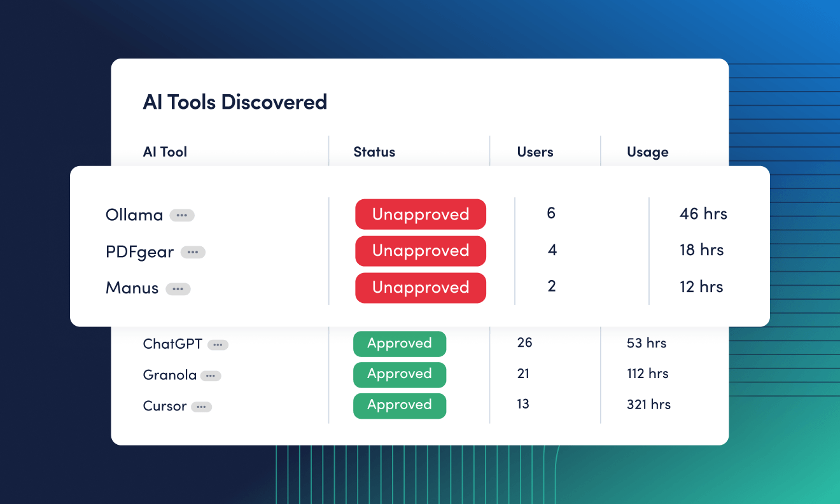Click the 18 hrs usage value
The image size is (840, 504).
coord(702,250)
